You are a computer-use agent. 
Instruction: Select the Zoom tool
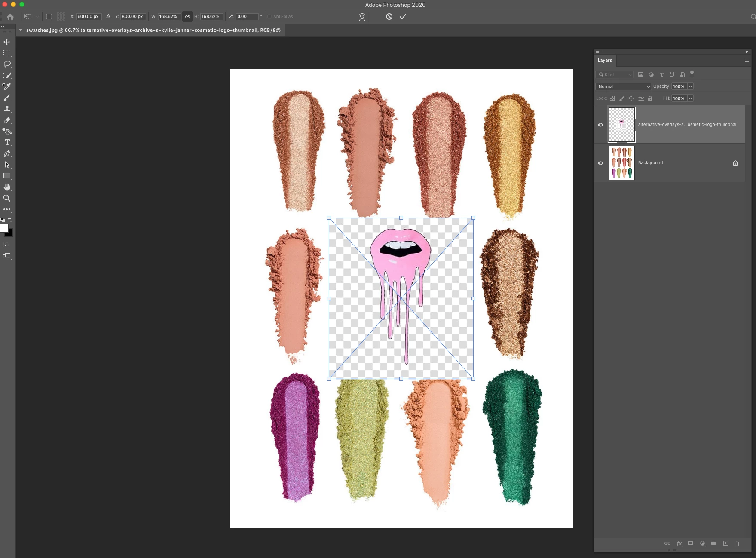(x=7, y=198)
